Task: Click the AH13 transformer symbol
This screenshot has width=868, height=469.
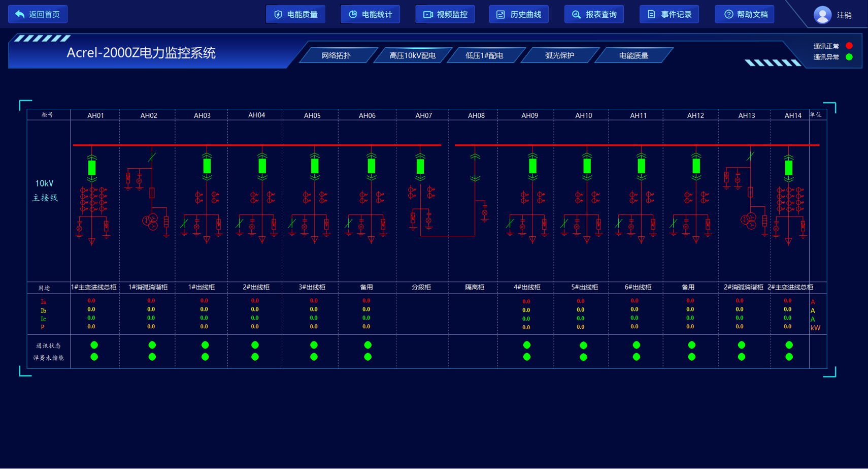Action: tap(749, 221)
